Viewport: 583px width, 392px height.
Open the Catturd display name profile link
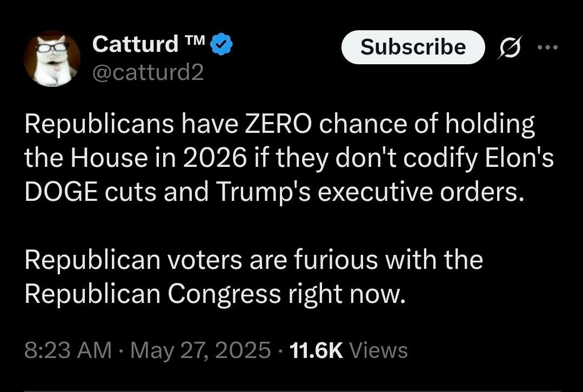135,44
